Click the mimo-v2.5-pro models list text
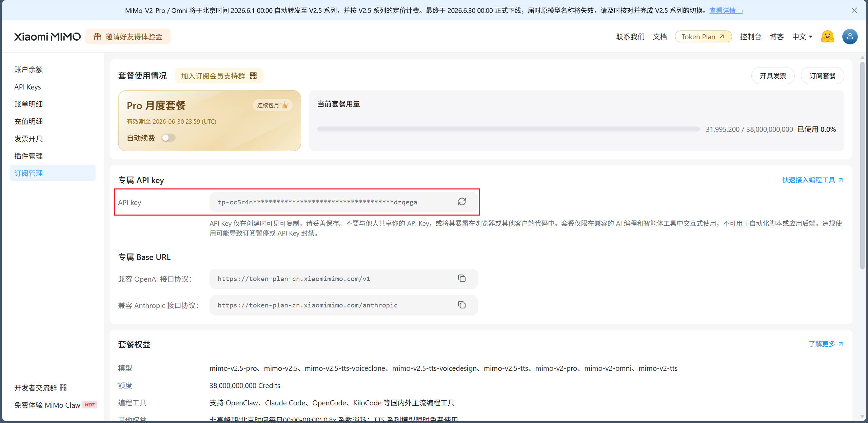 (x=443, y=368)
